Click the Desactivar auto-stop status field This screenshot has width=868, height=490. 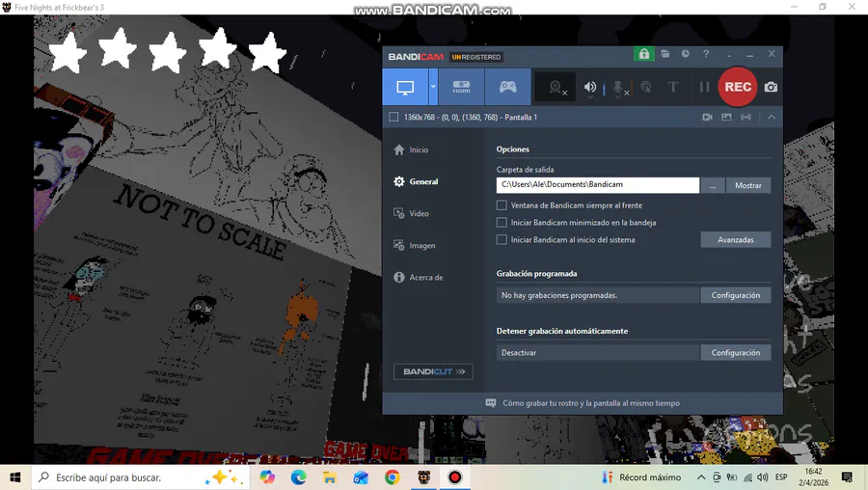click(x=598, y=353)
